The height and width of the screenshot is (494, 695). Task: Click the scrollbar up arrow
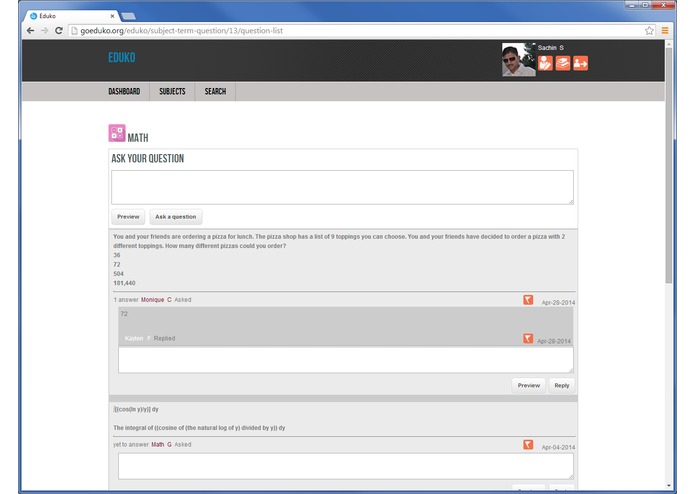pyautogui.click(x=668, y=44)
